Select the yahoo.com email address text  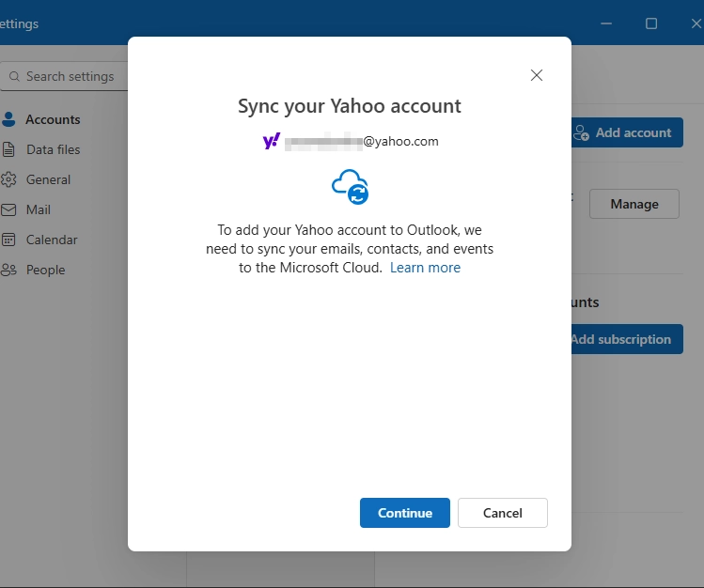362,141
